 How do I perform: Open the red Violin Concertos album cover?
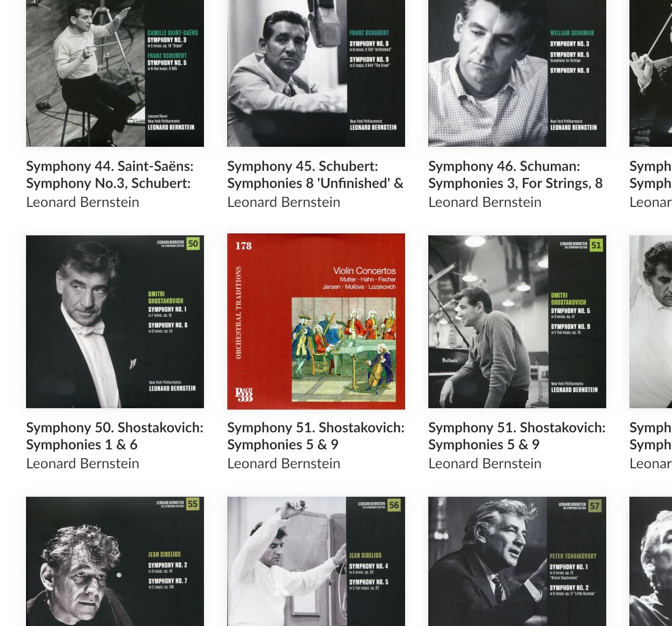point(316,322)
